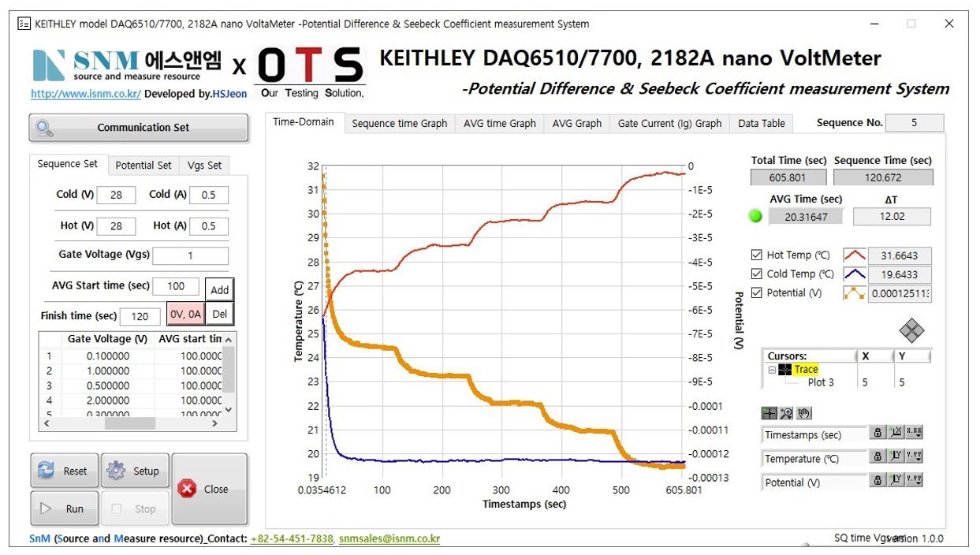Click the Gate Voltage (Vgs) input field
Viewport: 980px width, 555px height.
[x=190, y=256]
